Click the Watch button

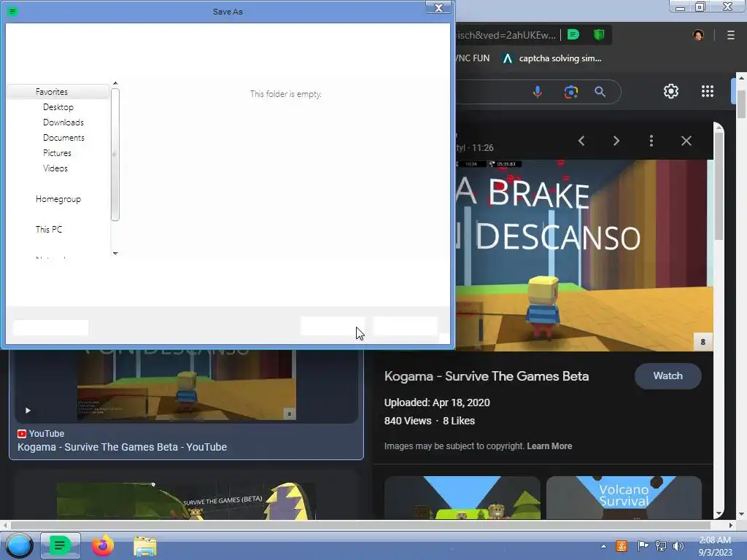click(668, 376)
